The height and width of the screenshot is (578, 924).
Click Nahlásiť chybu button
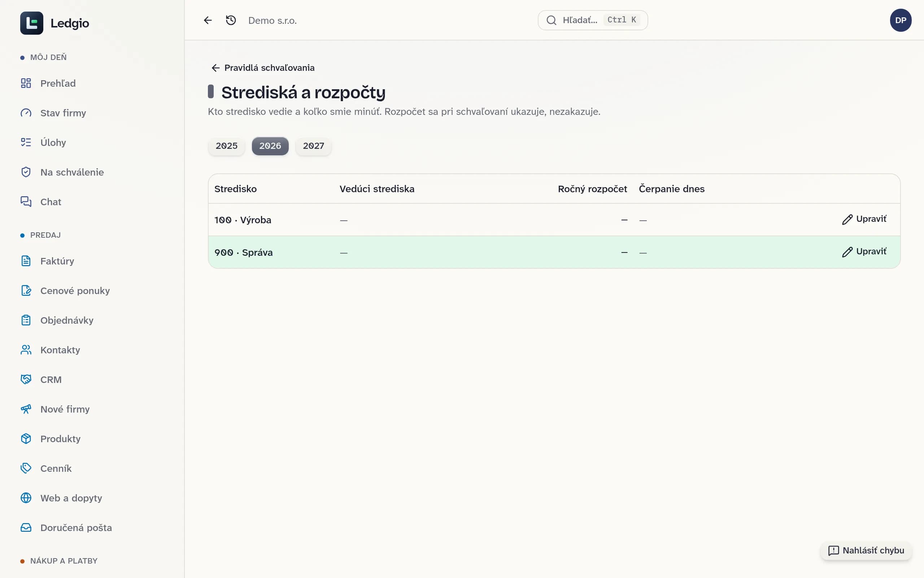click(866, 551)
